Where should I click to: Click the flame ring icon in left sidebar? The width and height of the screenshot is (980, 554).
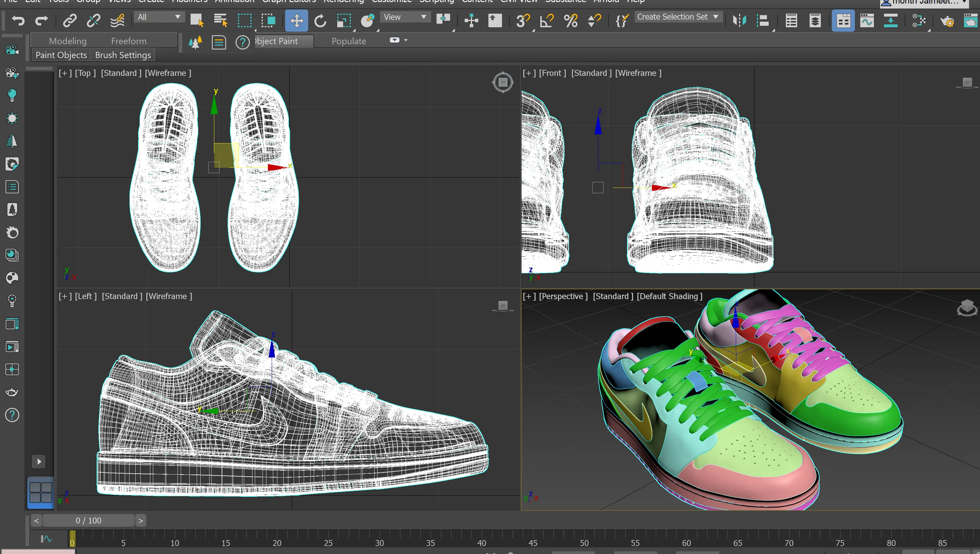coord(12,232)
